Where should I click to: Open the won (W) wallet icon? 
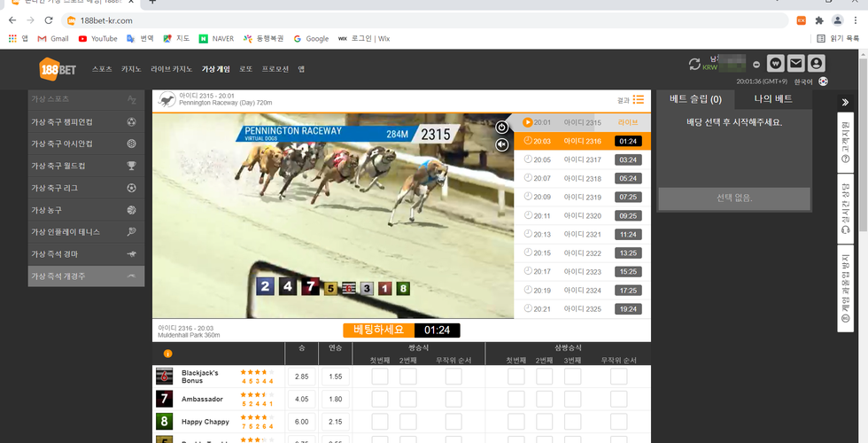(776, 64)
